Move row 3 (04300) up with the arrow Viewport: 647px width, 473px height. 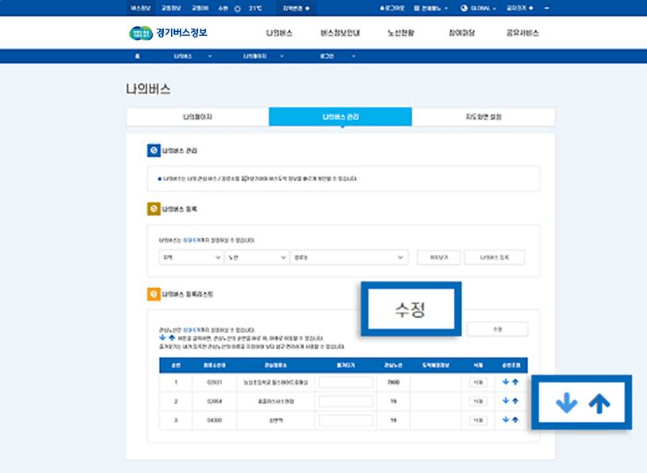coord(515,420)
